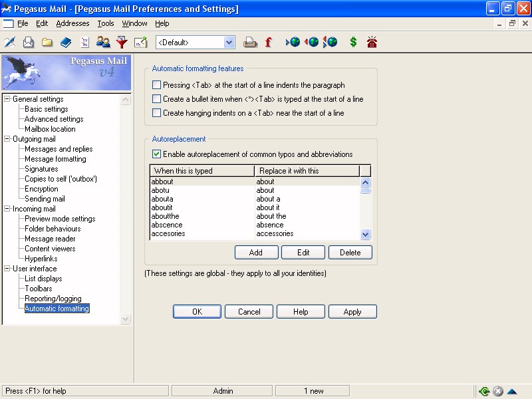The width and height of the screenshot is (532, 399).
Task: Open the address books blue book icon
Action: (66, 42)
